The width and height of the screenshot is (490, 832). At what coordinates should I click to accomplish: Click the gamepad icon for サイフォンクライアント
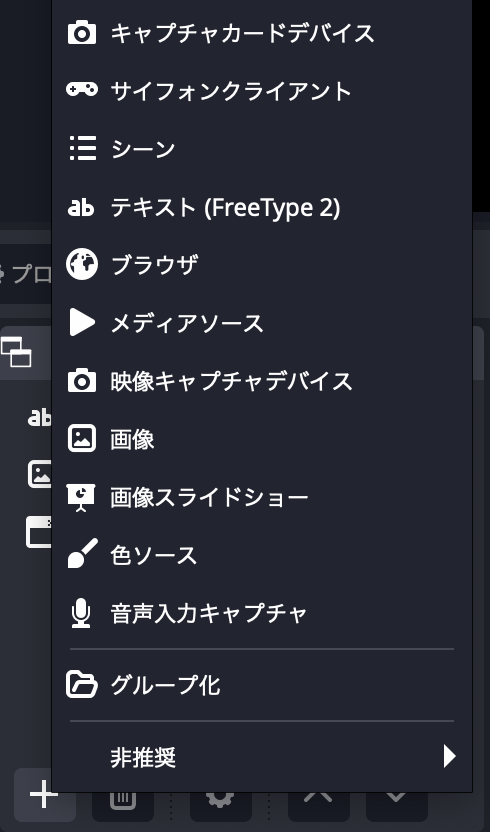click(x=82, y=89)
